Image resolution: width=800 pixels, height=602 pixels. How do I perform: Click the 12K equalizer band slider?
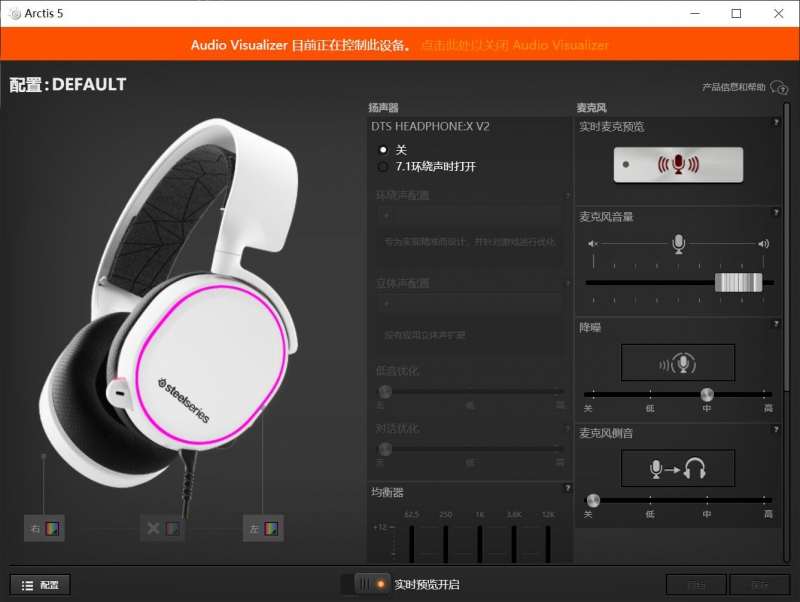click(548, 544)
